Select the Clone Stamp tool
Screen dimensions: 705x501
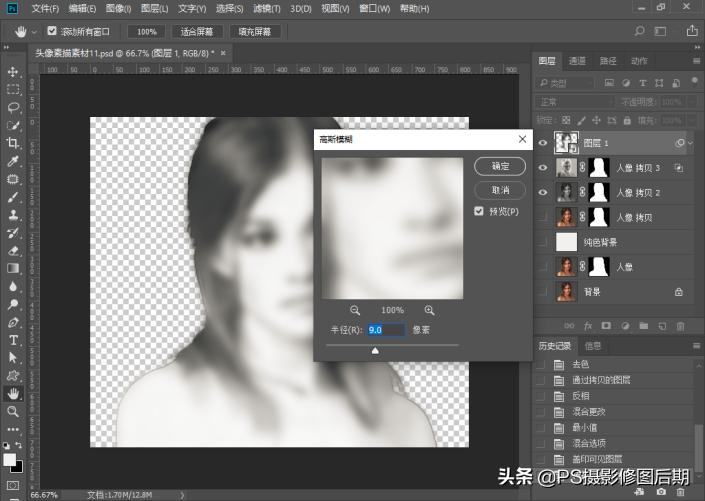(13, 215)
